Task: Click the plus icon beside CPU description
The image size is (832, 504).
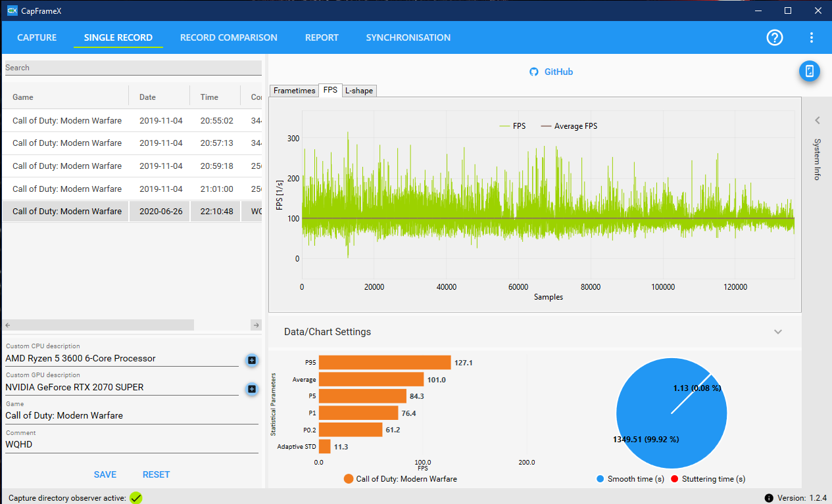Action: pos(251,359)
